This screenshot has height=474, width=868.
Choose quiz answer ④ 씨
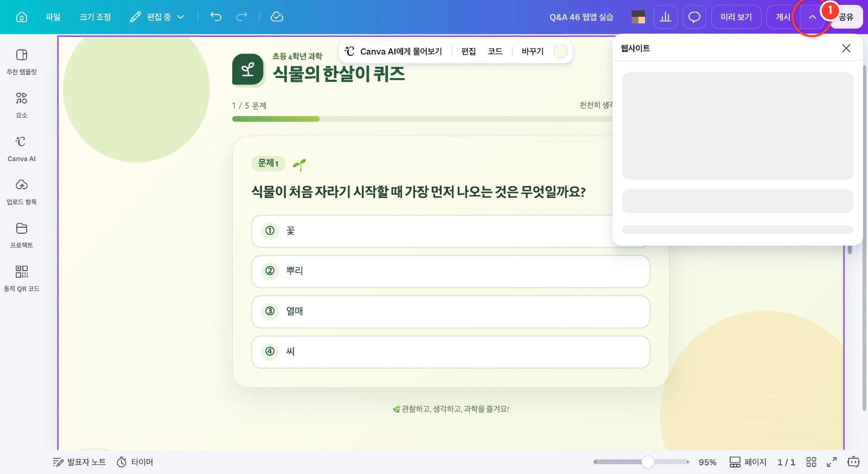tap(451, 351)
